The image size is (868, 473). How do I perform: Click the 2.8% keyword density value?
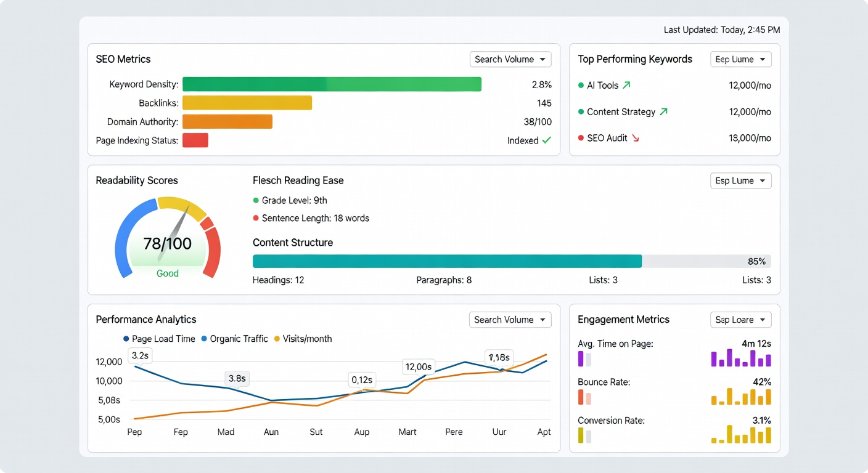pos(541,85)
